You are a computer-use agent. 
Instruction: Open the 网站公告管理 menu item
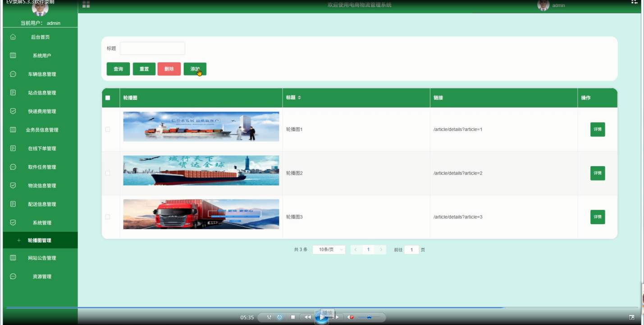click(40, 258)
